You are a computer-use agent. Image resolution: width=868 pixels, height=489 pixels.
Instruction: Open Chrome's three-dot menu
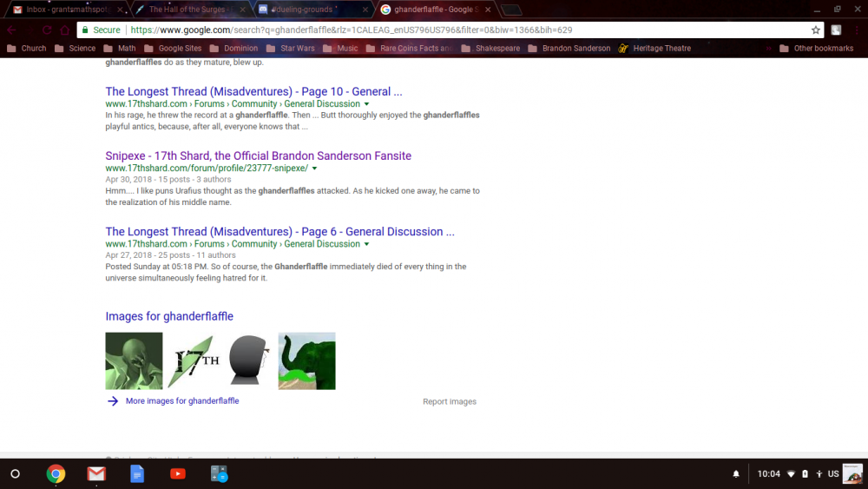click(x=857, y=30)
